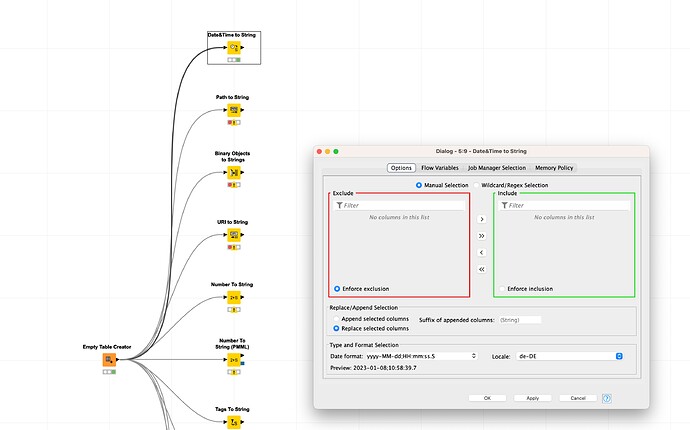
Task: Click the output port of Date&Time to String node
Action: [242, 47]
